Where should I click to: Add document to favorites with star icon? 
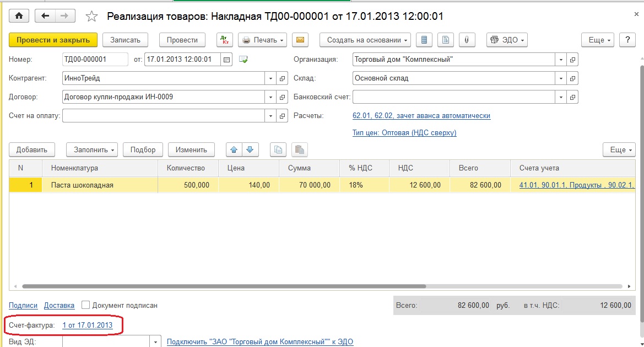[91, 17]
